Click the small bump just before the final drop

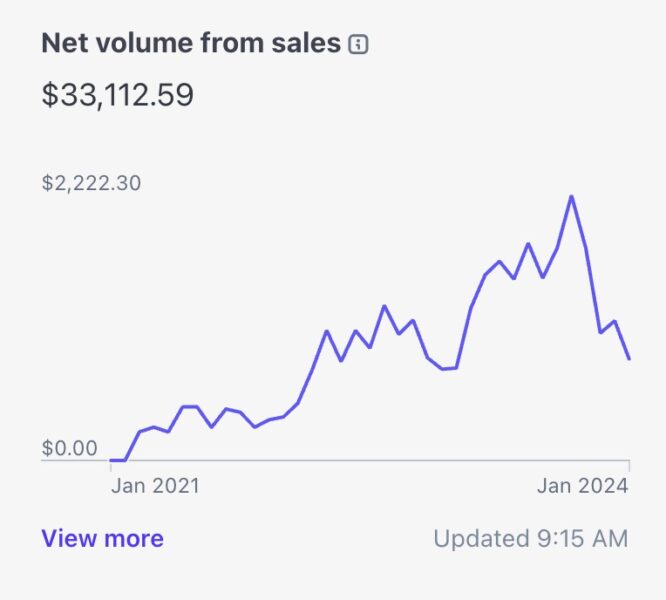point(614,322)
